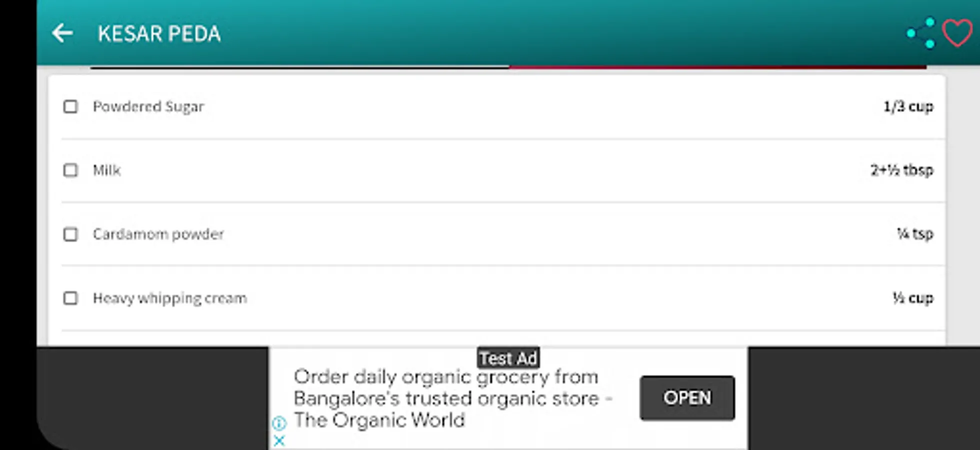Tap the Milk 2+½ tbsp quantity
Viewport: 980px width, 450px height.
point(902,170)
